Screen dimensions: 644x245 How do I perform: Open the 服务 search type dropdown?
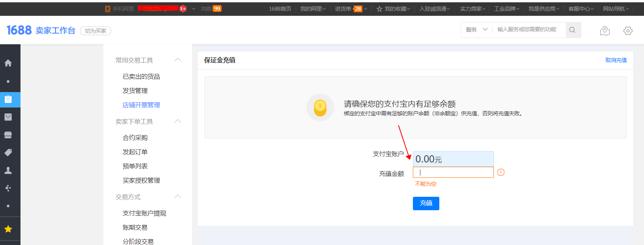coord(477,30)
